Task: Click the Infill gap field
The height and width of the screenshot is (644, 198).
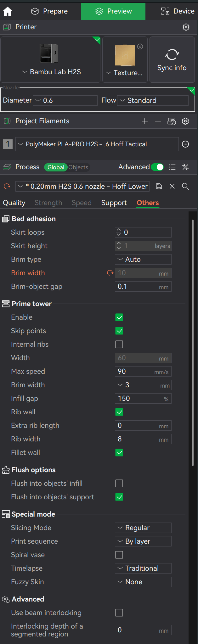Action: pos(143,399)
